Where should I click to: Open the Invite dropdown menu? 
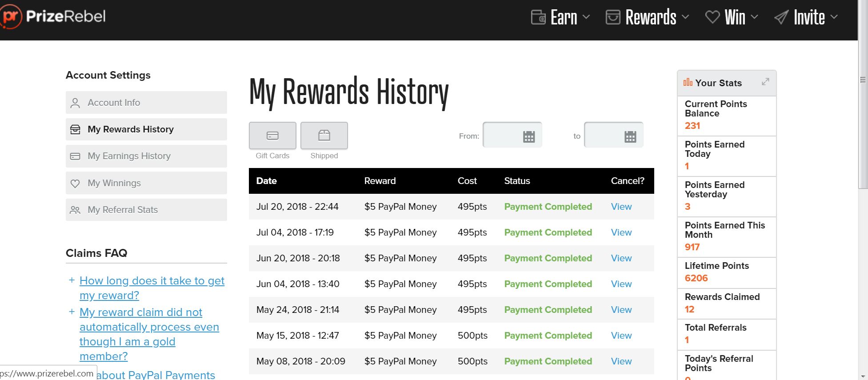806,17
